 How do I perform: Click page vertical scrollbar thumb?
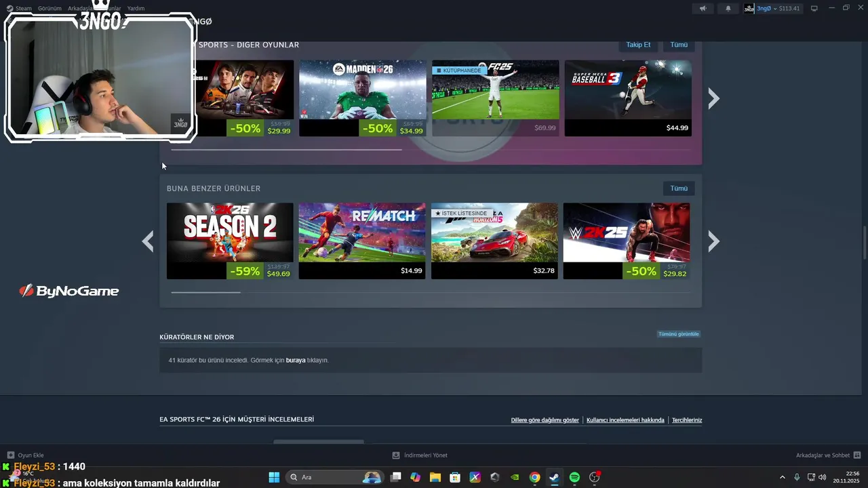pyautogui.click(x=865, y=242)
